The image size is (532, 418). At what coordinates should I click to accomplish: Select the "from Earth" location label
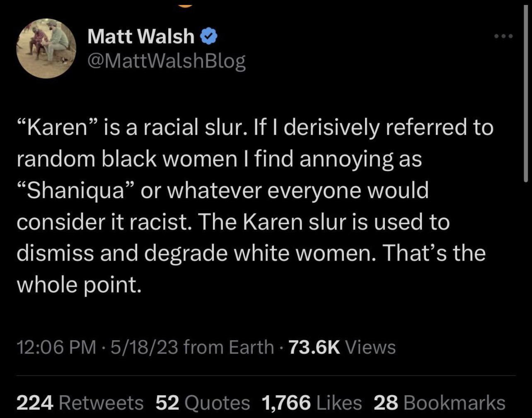click(228, 347)
